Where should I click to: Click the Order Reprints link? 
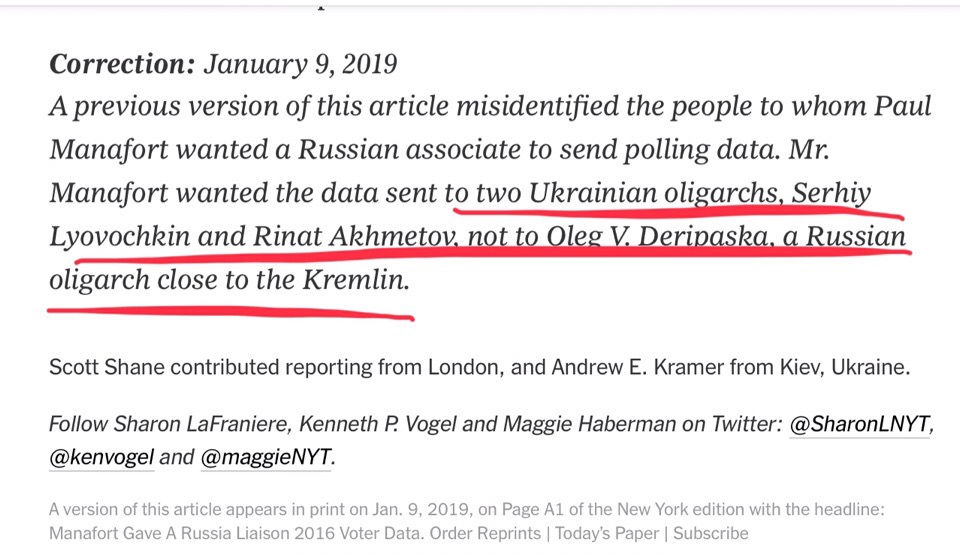[x=485, y=533]
